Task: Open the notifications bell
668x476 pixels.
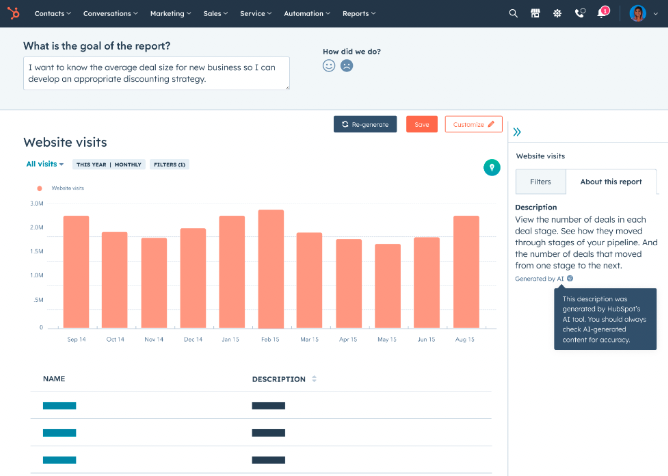Action: pos(602,13)
